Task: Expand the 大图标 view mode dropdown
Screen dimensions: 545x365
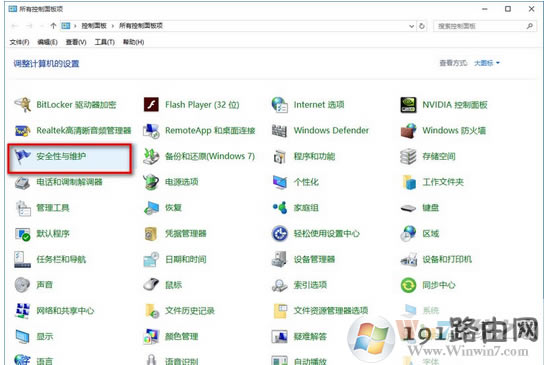Action: point(487,63)
